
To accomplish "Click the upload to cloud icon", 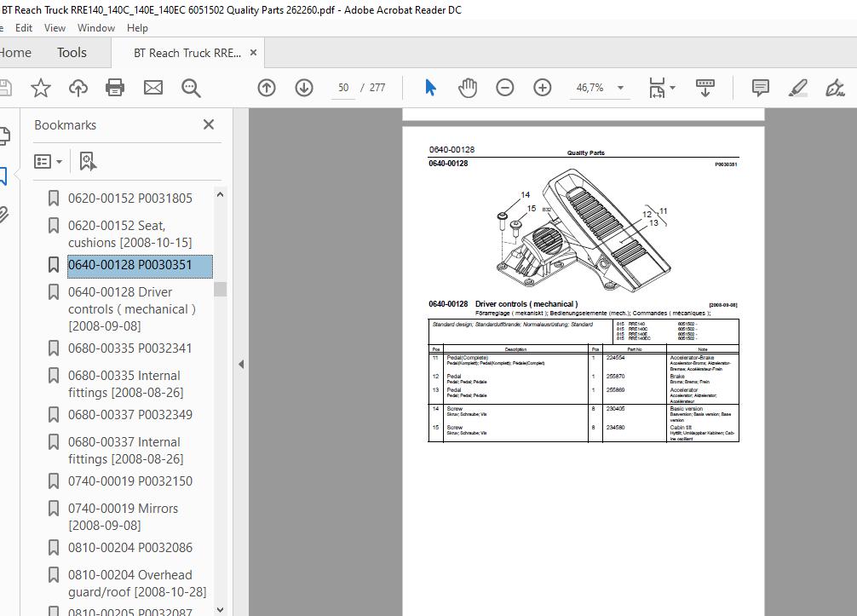I will pyautogui.click(x=78, y=88).
